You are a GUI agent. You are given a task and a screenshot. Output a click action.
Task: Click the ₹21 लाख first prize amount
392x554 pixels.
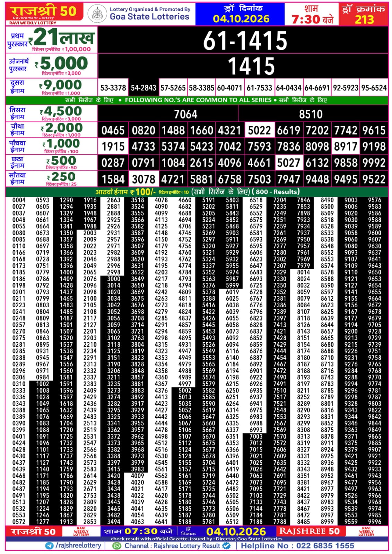tap(61, 37)
